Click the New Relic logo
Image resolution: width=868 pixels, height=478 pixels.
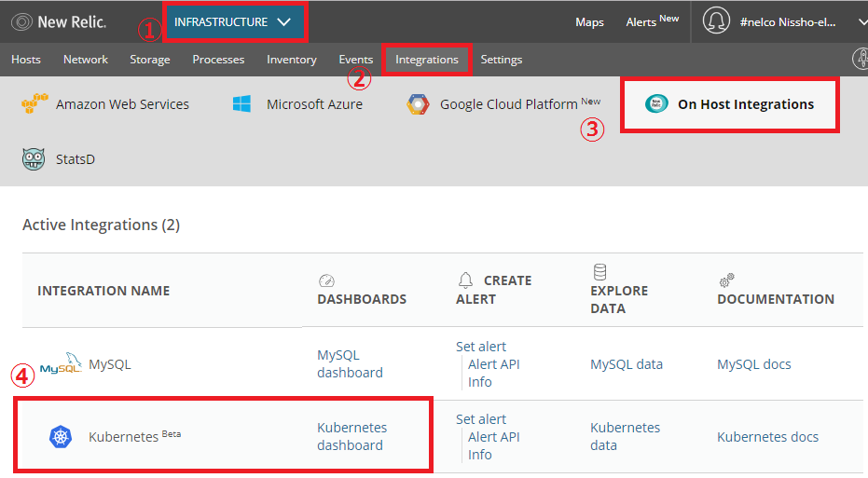point(59,22)
